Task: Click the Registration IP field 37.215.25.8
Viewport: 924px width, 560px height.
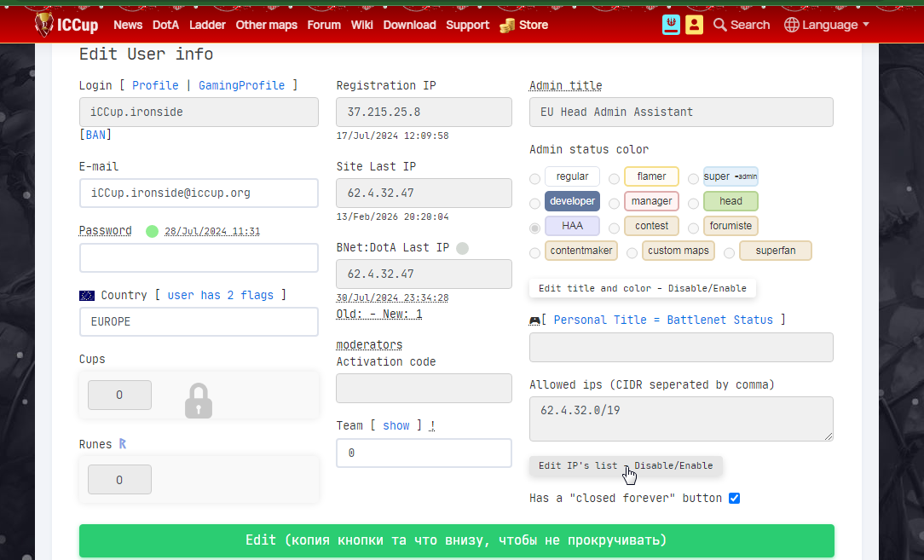Action: pos(424,112)
